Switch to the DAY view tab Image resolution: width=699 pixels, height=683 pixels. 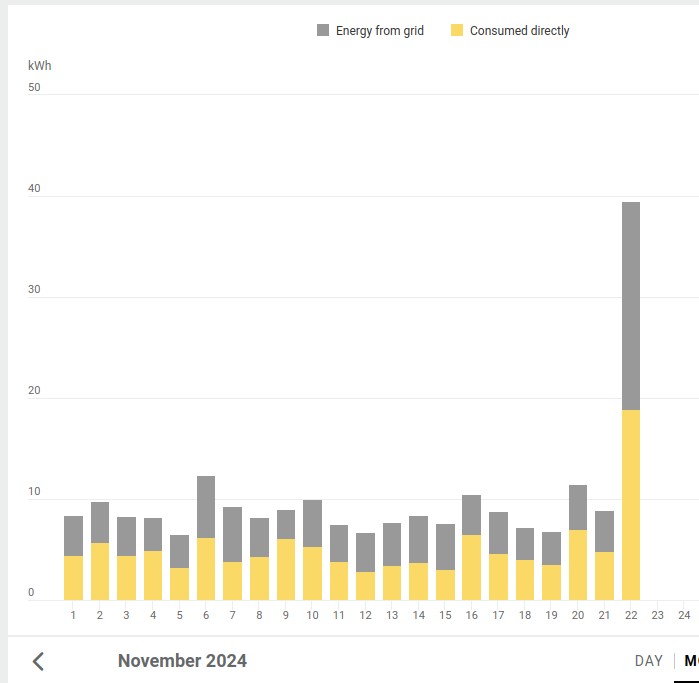tap(648, 661)
